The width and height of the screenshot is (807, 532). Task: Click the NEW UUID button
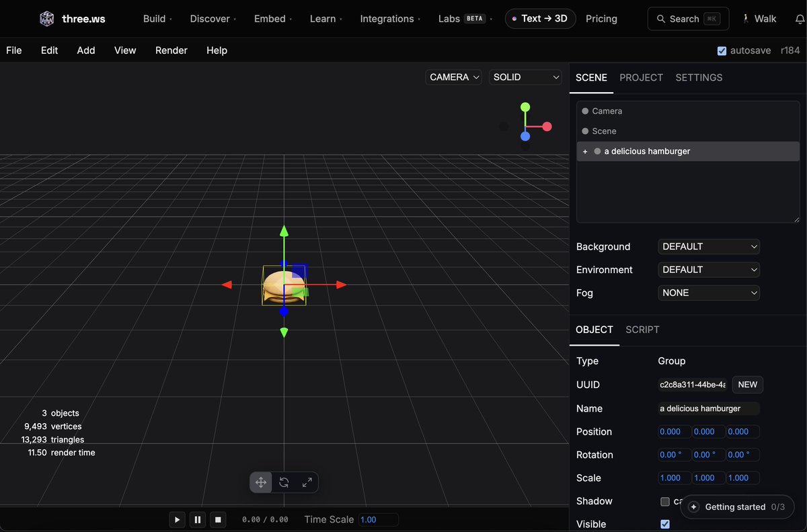pos(747,385)
